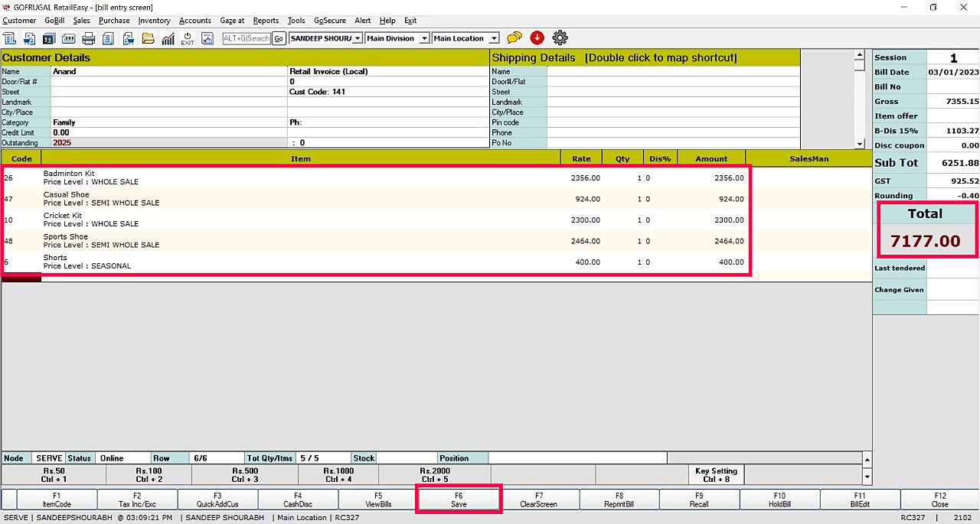980x524 pixels.
Task: Click the barcode icon in toolbar
Action: click(x=69, y=38)
